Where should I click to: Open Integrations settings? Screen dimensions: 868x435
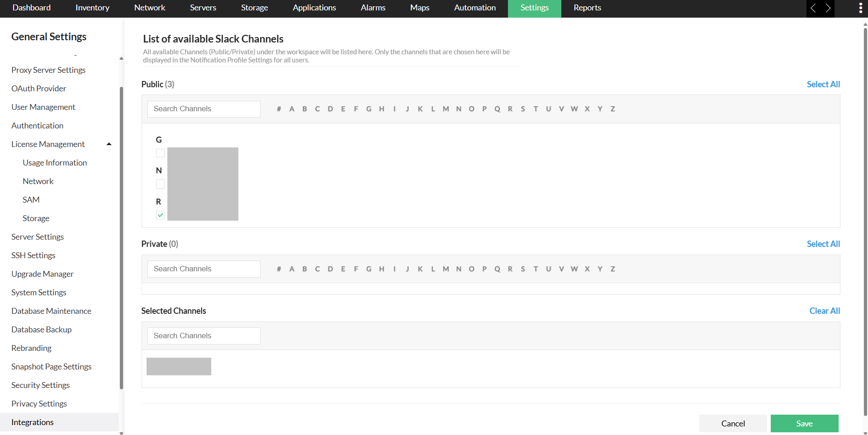[59, 422]
